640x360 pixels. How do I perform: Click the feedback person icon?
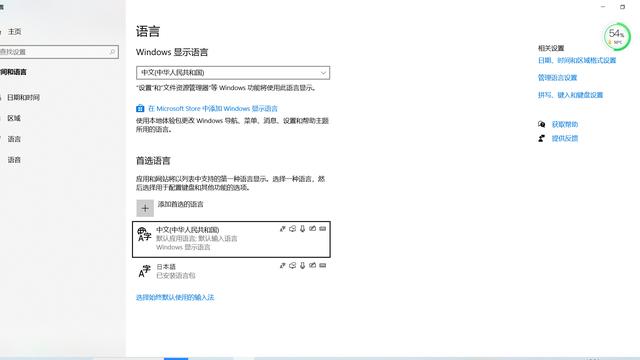click(x=541, y=138)
